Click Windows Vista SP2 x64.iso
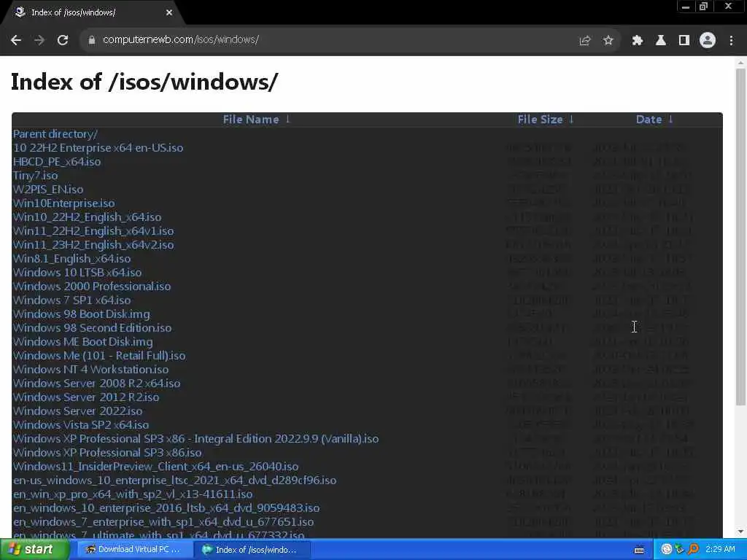Image resolution: width=747 pixels, height=560 pixels. (81, 425)
